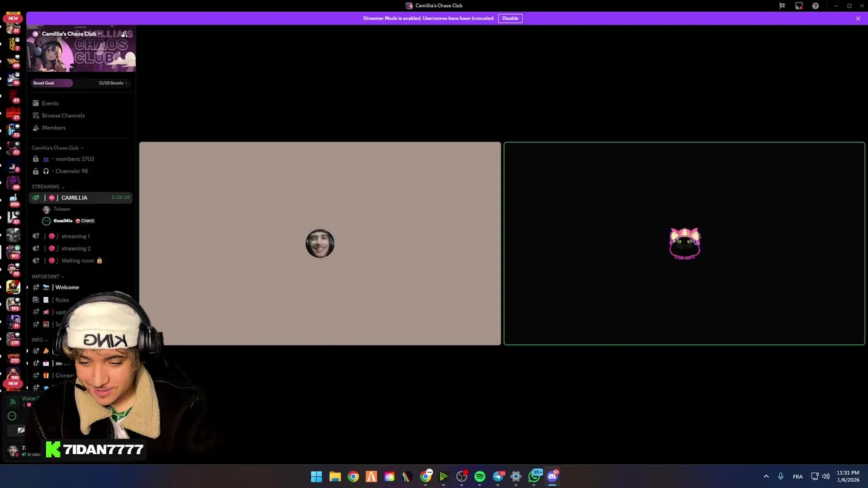Open the Discord Help icon
The width and height of the screenshot is (868, 488).
(x=815, y=5)
